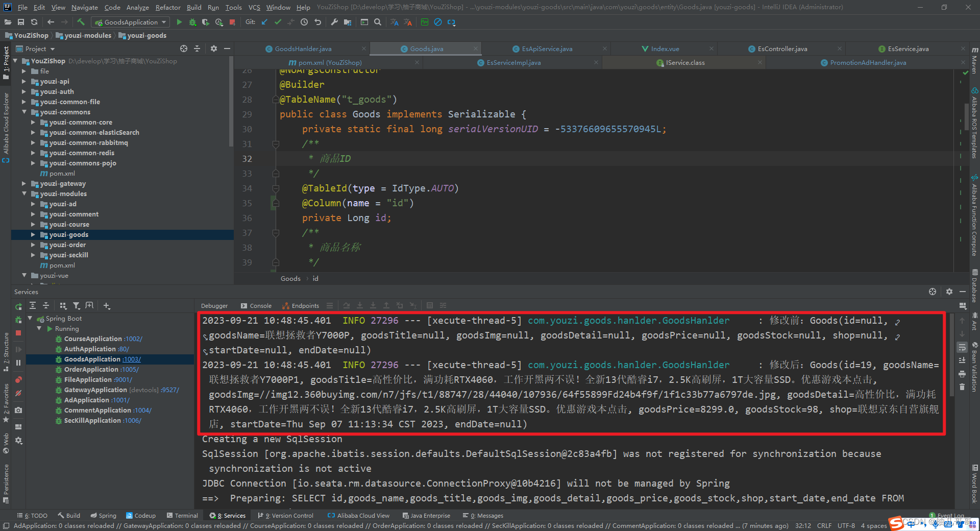Toggle Mute Breakpoints in Services sidebar

coord(18,393)
